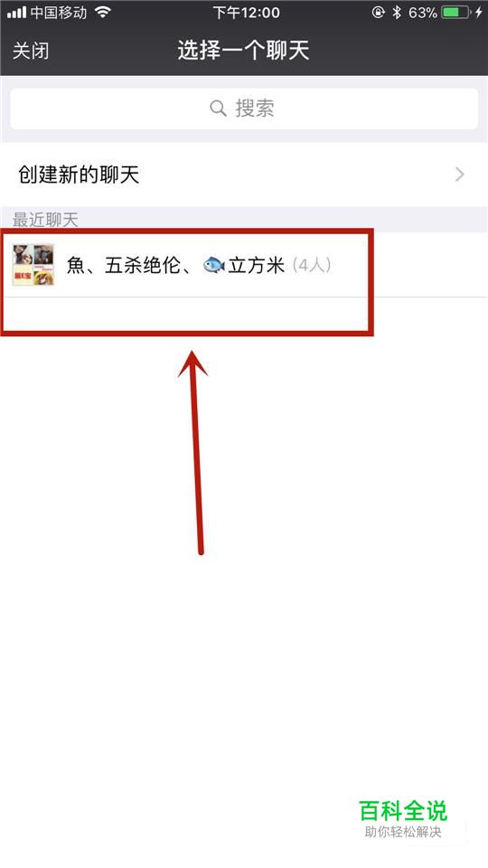
Task: Tap the cellular signal bars icon
Action: 16,12
